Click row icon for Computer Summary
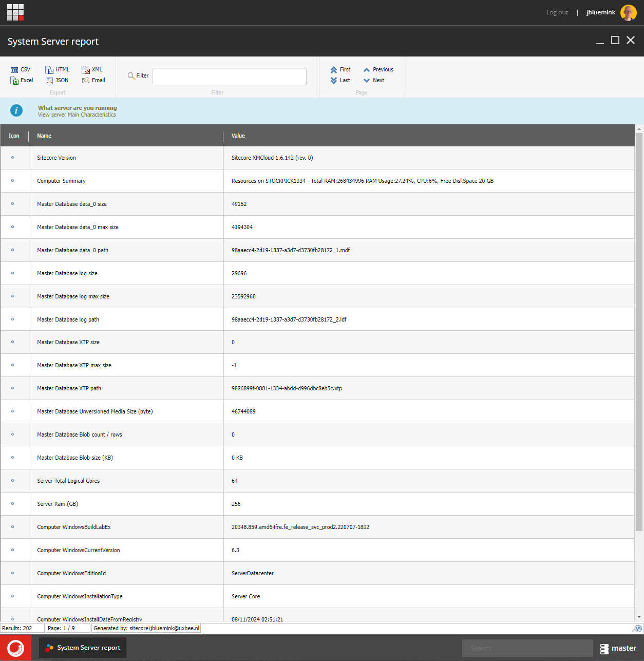Viewport: 644px width, 661px height. pyautogui.click(x=13, y=181)
